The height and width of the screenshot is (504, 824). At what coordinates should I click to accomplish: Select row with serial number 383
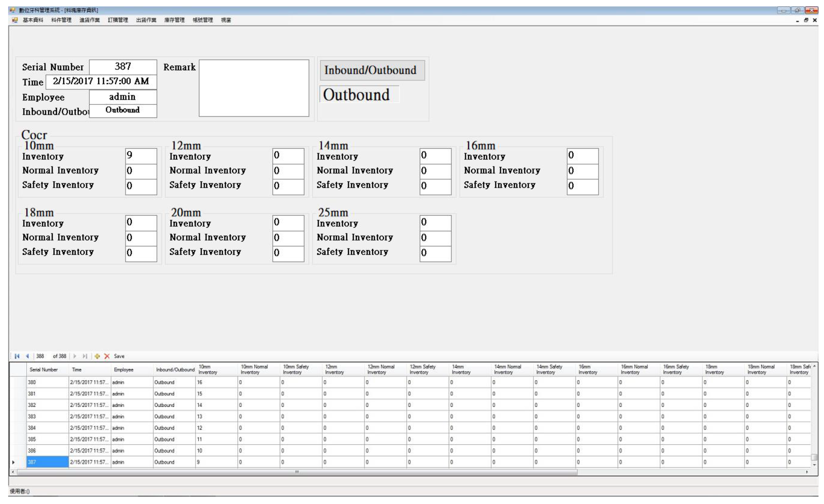pyautogui.click(x=47, y=416)
